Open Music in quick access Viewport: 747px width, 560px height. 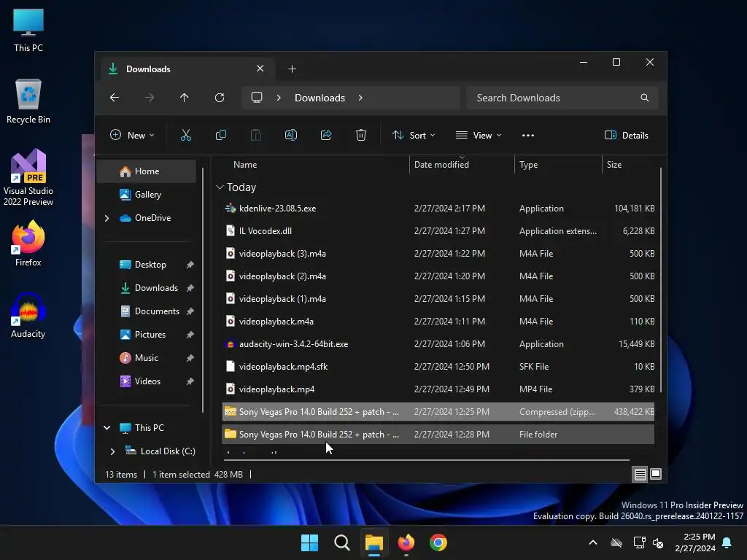tap(146, 358)
